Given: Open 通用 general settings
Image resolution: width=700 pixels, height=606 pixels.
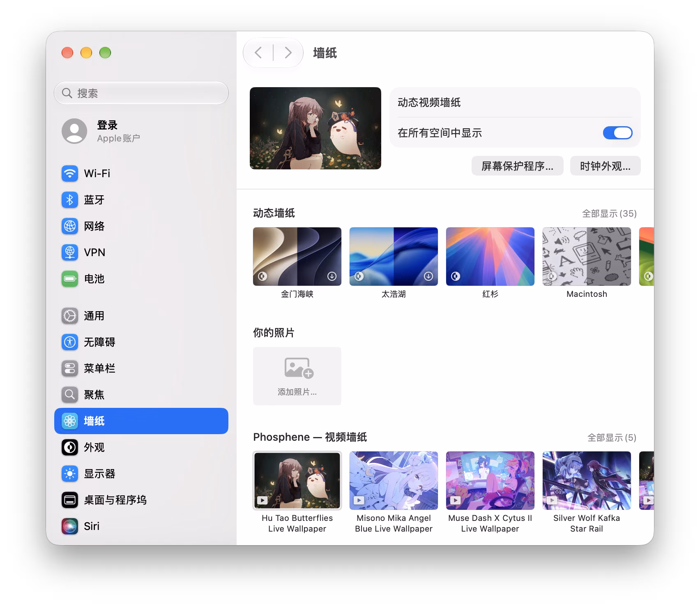Looking at the screenshot, I should 141,316.
